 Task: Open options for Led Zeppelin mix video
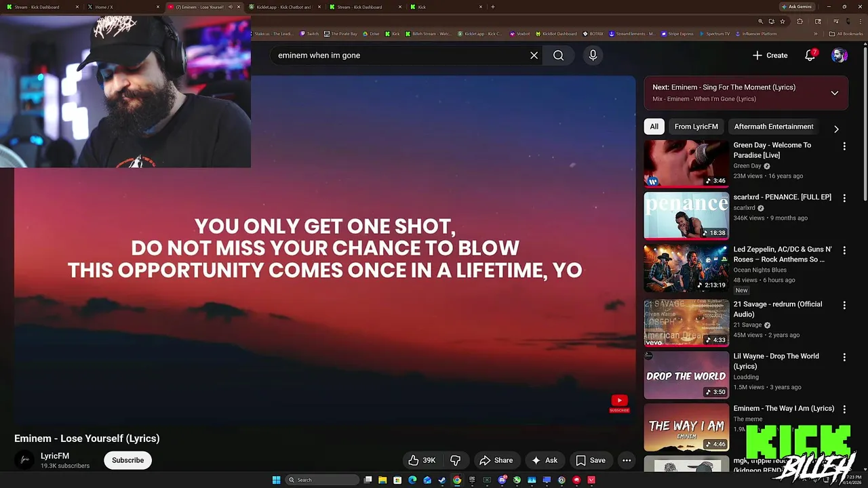coord(844,251)
